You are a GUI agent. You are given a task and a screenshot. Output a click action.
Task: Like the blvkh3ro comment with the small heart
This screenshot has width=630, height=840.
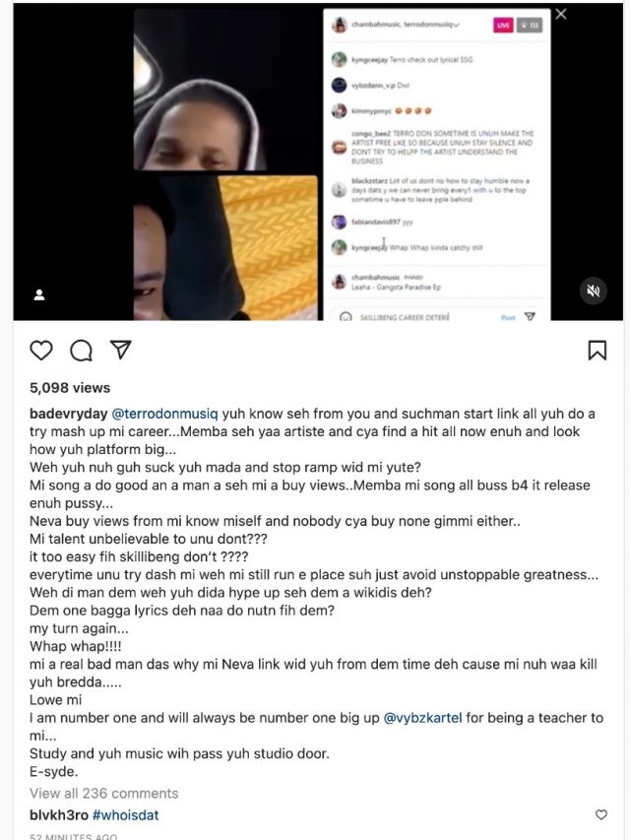[x=601, y=814]
